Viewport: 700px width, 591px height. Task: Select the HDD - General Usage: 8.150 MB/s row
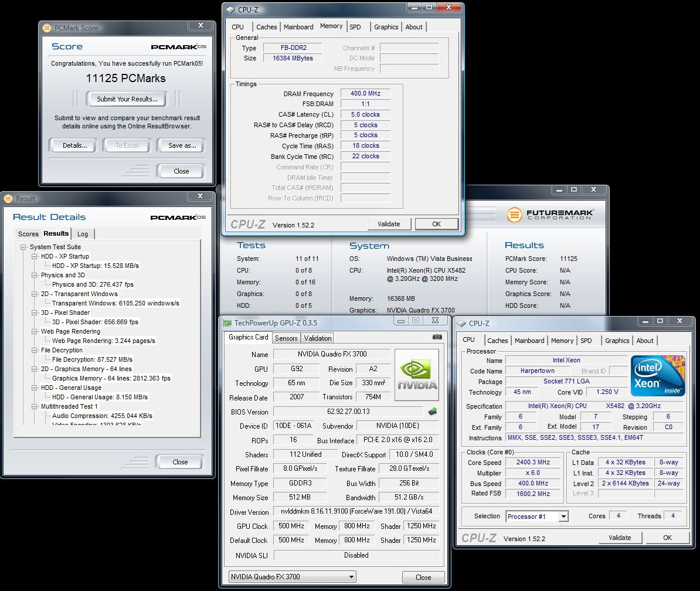(100, 397)
